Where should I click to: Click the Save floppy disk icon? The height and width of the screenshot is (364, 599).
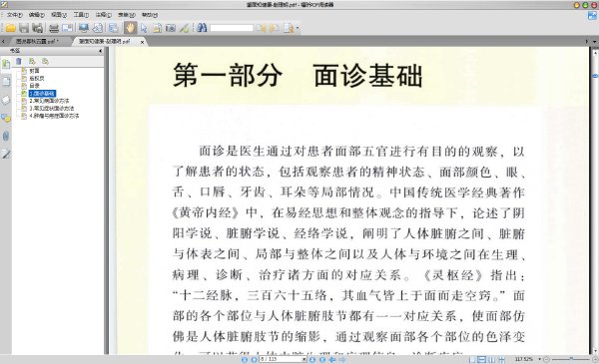click(24, 28)
